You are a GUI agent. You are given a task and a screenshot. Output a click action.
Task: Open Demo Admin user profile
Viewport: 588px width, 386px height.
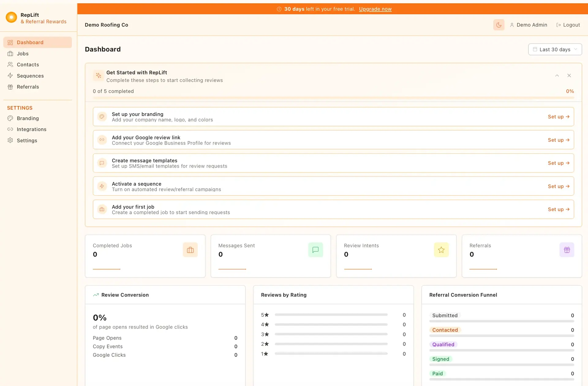click(529, 25)
